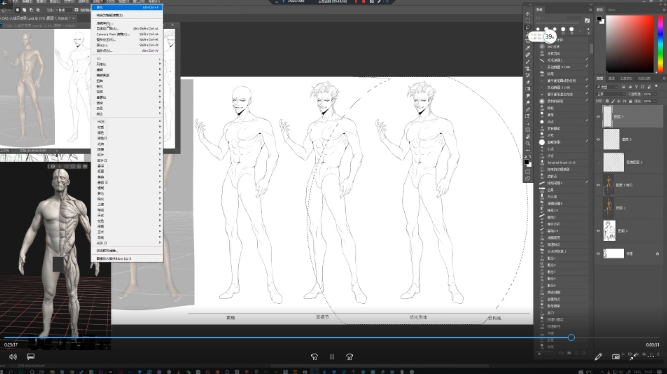Click the skip backward player button
Viewport: 667px width, 374px height.
(314, 357)
